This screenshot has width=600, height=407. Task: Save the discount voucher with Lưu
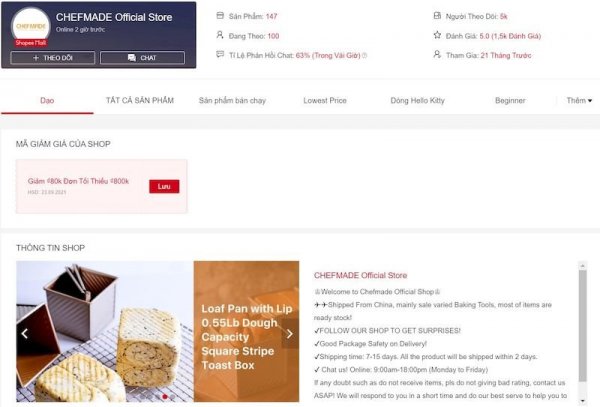[x=164, y=186]
